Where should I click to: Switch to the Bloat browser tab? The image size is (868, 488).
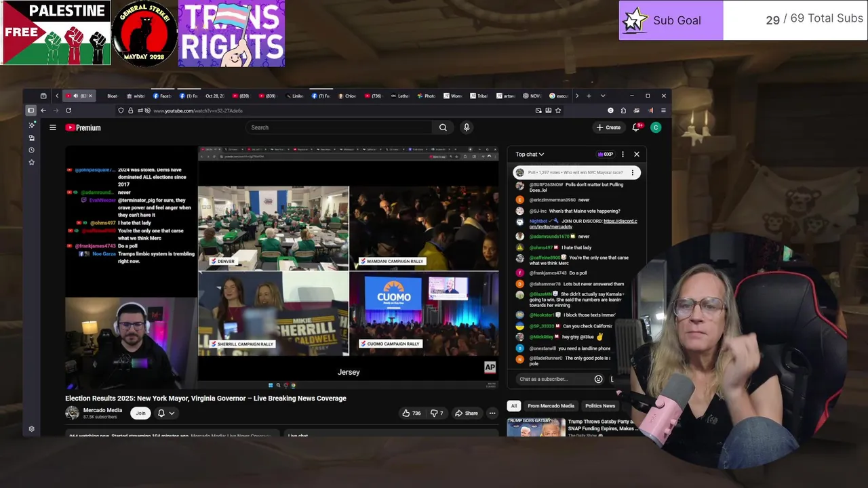click(x=112, y=96)
